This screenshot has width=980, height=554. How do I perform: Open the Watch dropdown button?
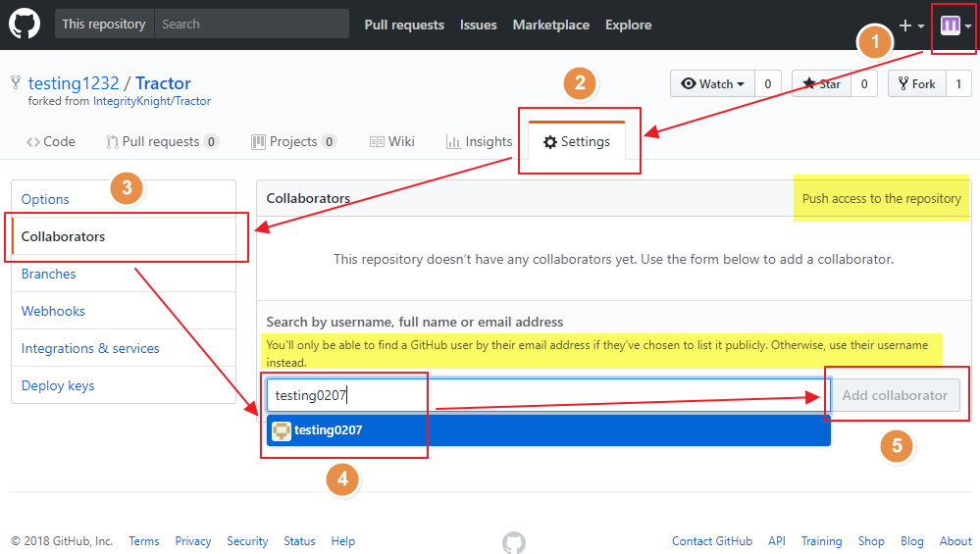click(712, 83)
